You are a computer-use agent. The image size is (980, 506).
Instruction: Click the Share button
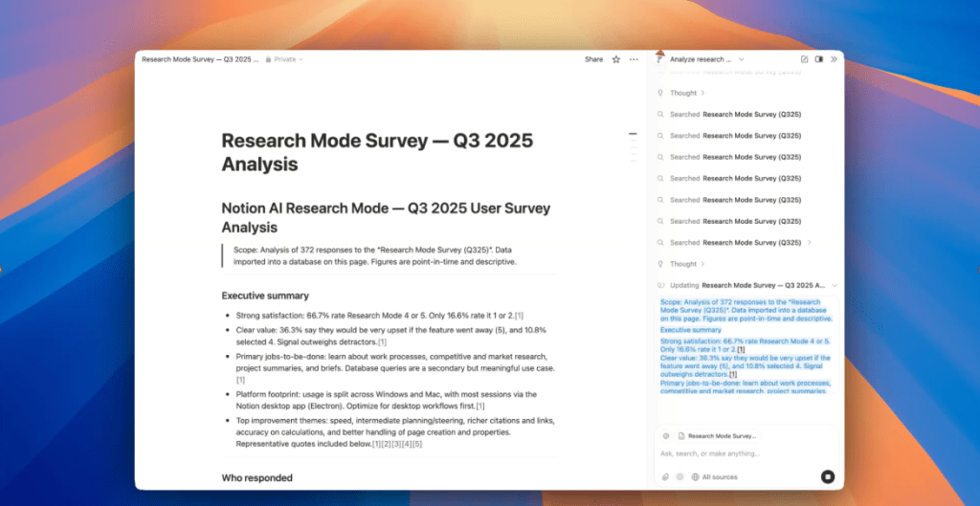point(593,59)
